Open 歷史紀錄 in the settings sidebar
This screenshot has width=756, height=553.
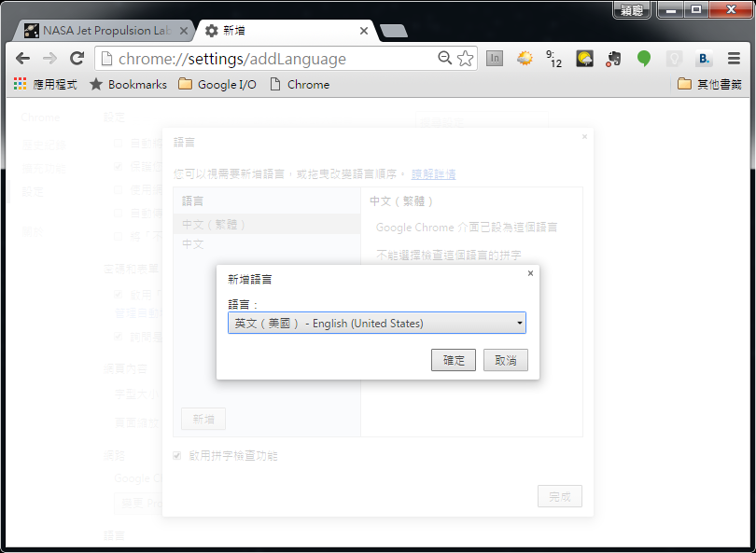(x=43, y=145)
